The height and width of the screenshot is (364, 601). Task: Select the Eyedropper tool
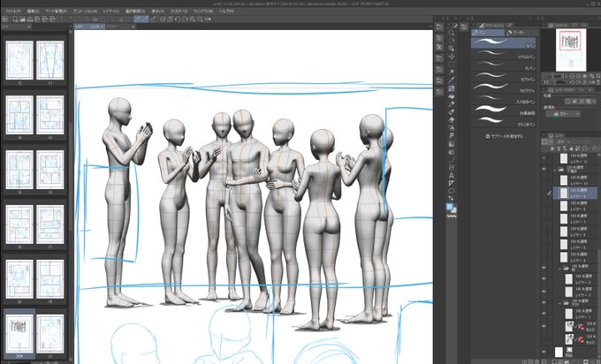pyautogui.click(x=452, y=80)
